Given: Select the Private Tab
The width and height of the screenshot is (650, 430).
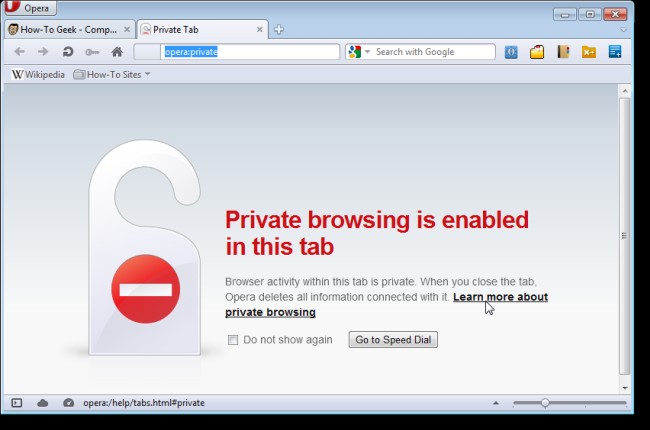Looking at the screenshot, I should [x=202, y=29].
